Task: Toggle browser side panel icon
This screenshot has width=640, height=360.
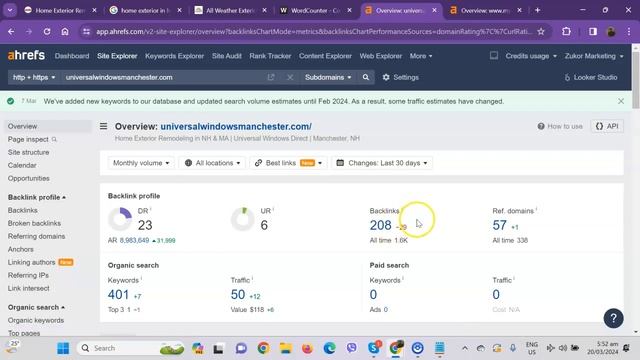Action: (x=593, y=31)
